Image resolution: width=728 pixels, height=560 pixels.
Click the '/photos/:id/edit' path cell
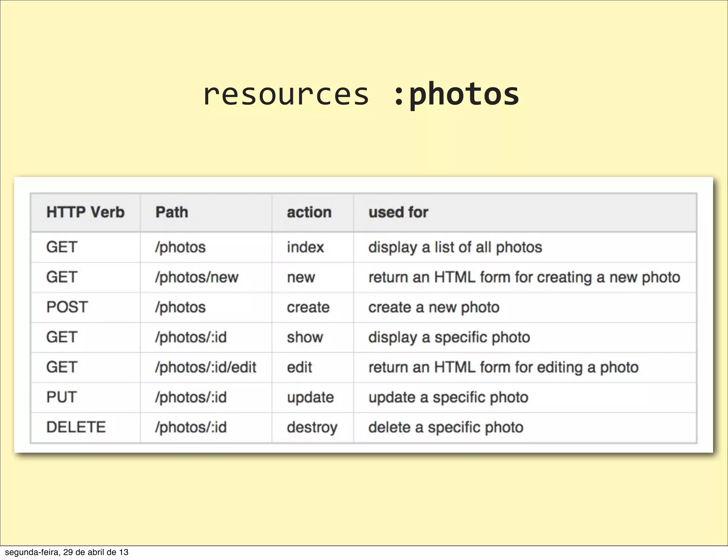click(x=205, y=367)
